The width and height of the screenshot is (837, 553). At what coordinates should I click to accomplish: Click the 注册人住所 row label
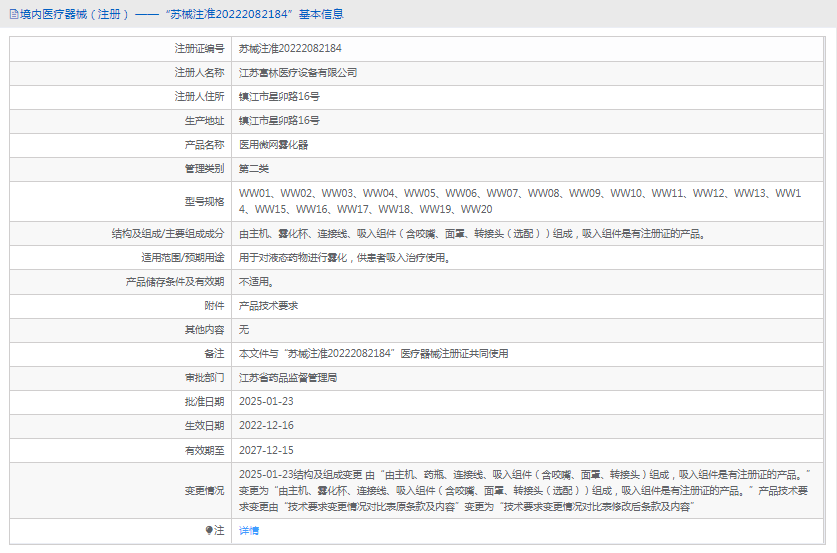click(200, 97)
